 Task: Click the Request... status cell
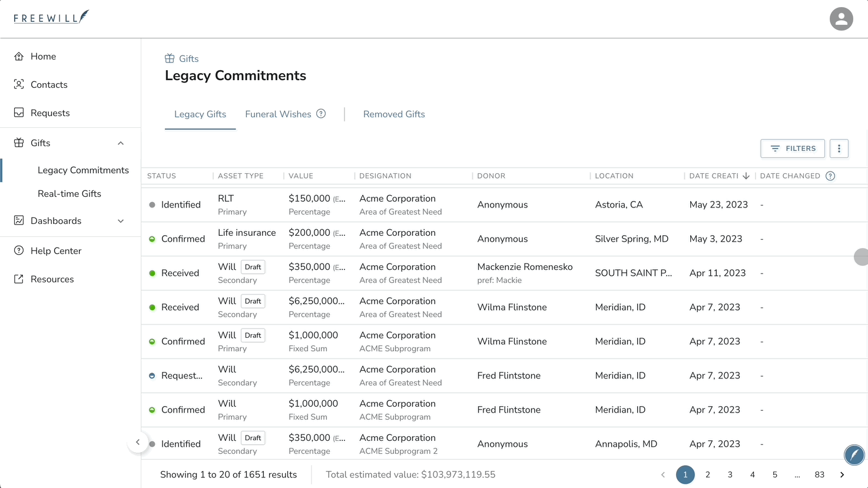182,375
